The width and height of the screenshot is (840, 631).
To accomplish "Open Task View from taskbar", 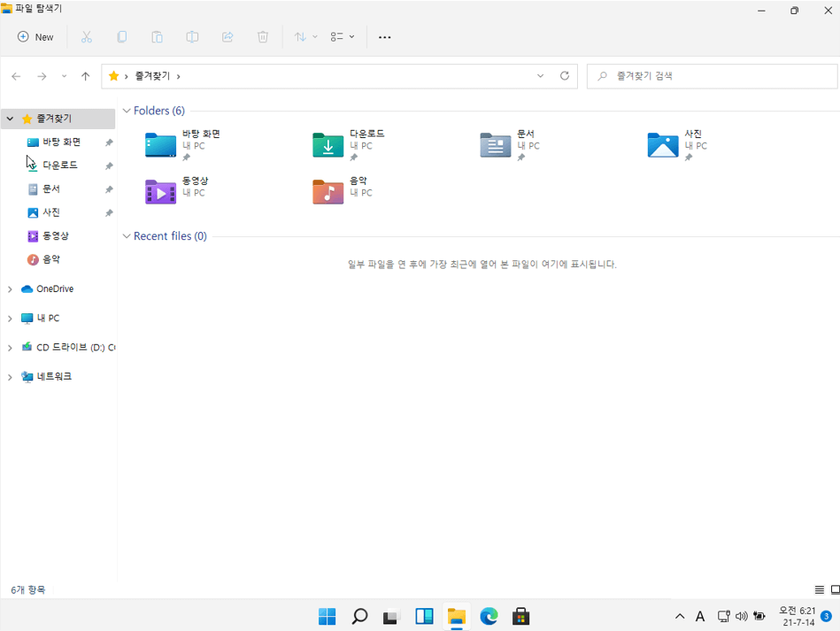I will click(x=391, y=617).
